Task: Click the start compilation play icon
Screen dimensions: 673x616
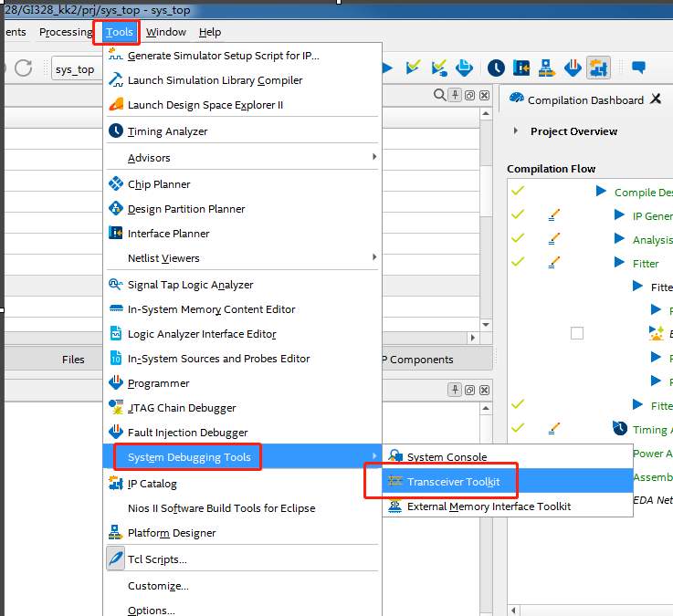Action: coord(387,68)
